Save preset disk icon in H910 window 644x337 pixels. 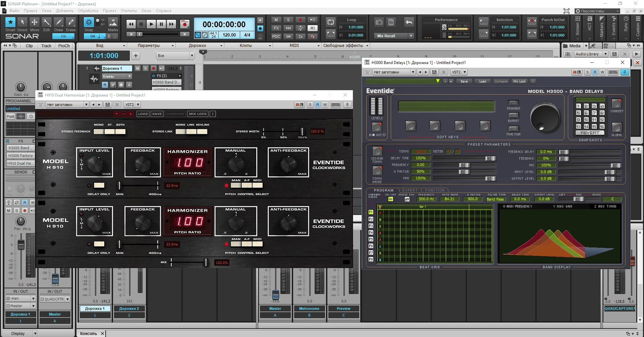pos(108,105)
